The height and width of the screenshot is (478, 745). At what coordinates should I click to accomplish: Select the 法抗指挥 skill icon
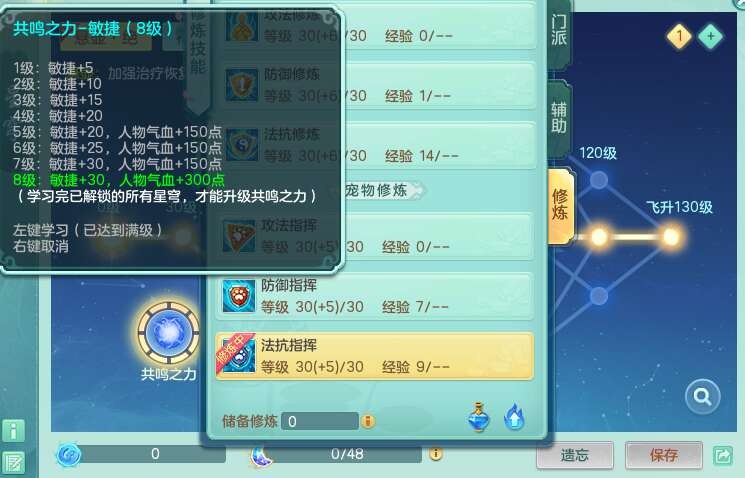click(239, 355)
